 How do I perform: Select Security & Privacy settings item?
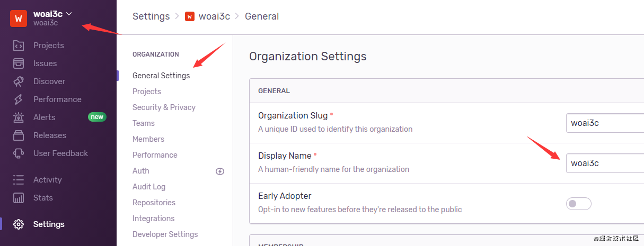click(164, 107)
